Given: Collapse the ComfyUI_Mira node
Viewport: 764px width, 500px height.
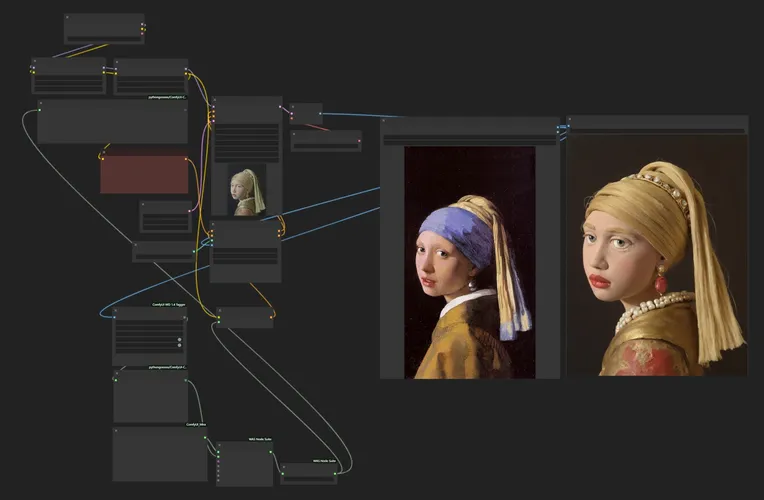Looking at the screenshot, I should click(x=116, y=432).
